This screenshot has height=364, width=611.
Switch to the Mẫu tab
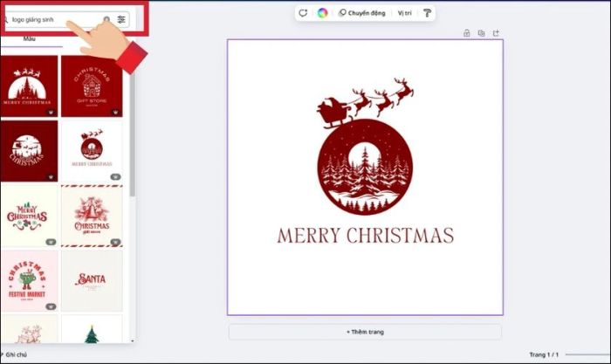click(x=30, y=40)
